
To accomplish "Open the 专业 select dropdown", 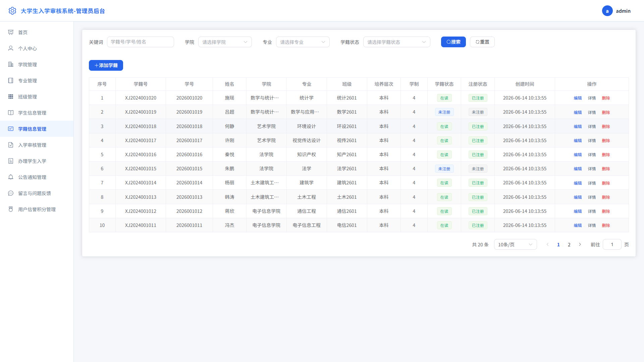I will point(303,42).
